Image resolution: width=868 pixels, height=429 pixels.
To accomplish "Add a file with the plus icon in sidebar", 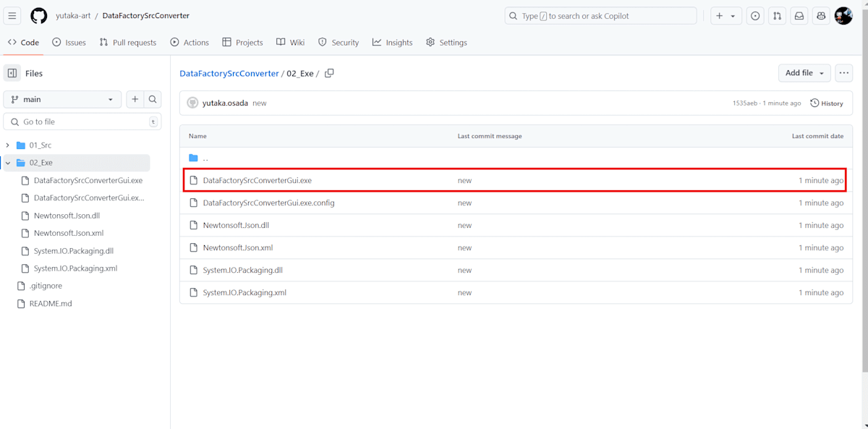I will (135, 99).
